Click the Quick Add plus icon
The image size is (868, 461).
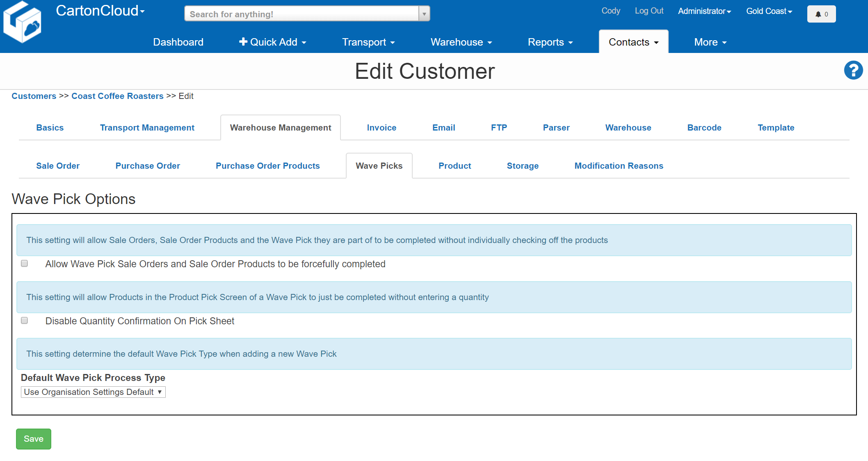pyautogui.click(x=243, y=41)
